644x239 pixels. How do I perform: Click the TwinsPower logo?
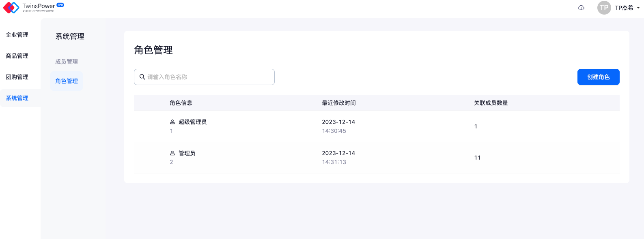[x=11, y=8]
